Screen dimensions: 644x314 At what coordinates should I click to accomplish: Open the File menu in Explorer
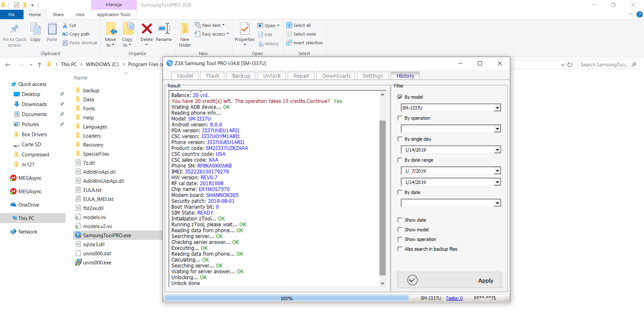pos(12,14)
